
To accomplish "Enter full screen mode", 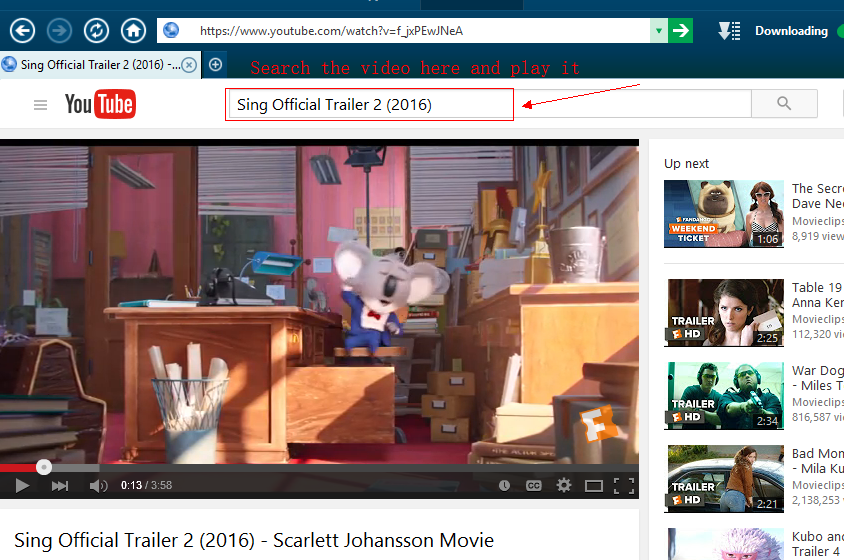I will coord(624,486).
